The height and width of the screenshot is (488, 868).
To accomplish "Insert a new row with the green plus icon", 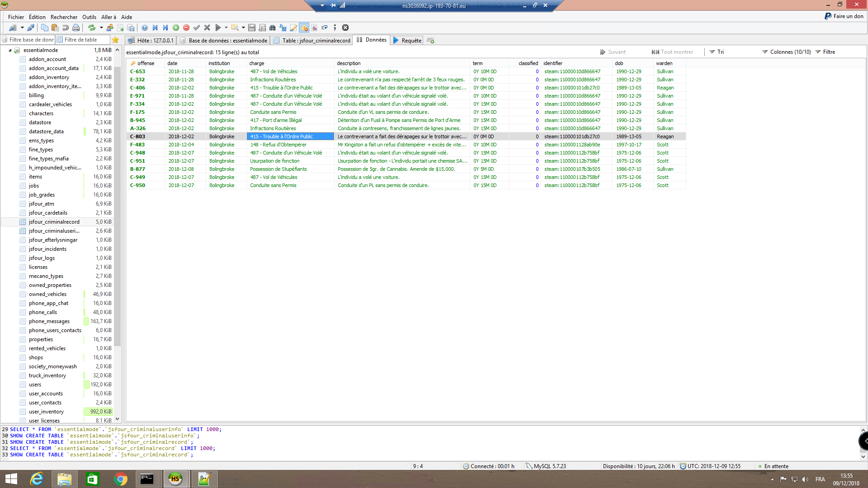I will click(x=176, y=28).
